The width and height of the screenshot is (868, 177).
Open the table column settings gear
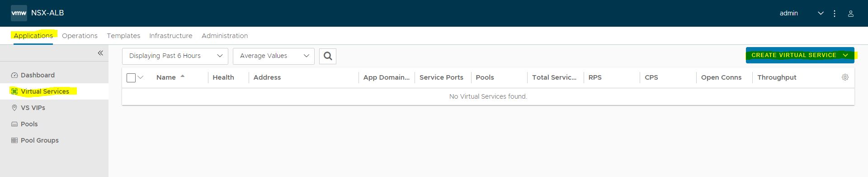point(845,77)
